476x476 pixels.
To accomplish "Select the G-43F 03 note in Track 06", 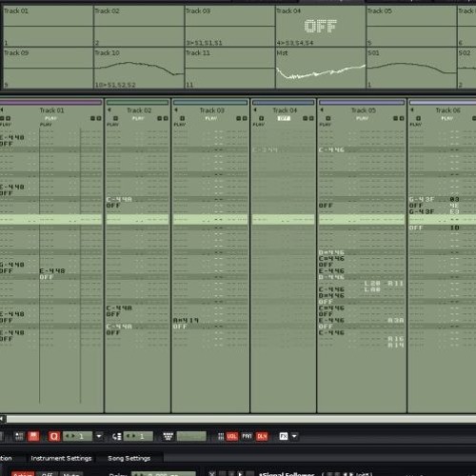I will (x=434, y=199).
